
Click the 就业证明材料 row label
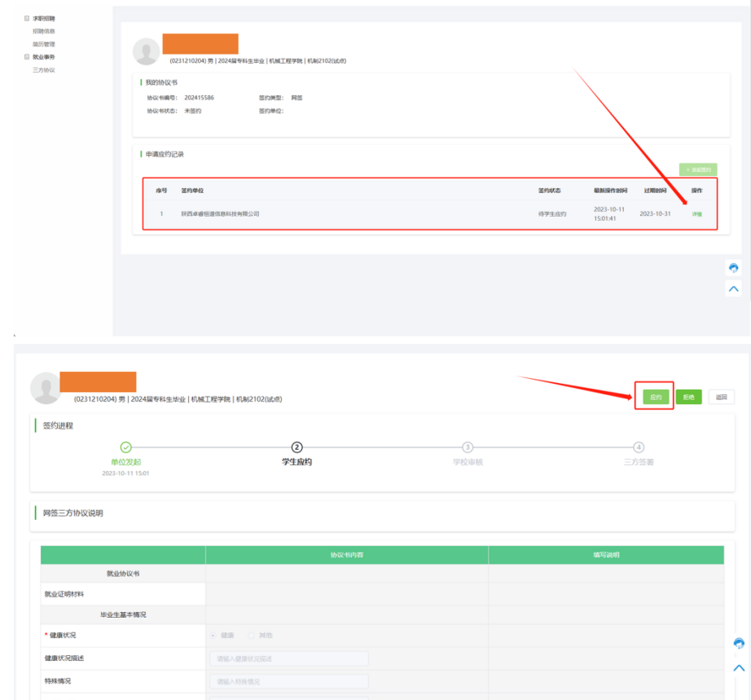tap(64, 594)
